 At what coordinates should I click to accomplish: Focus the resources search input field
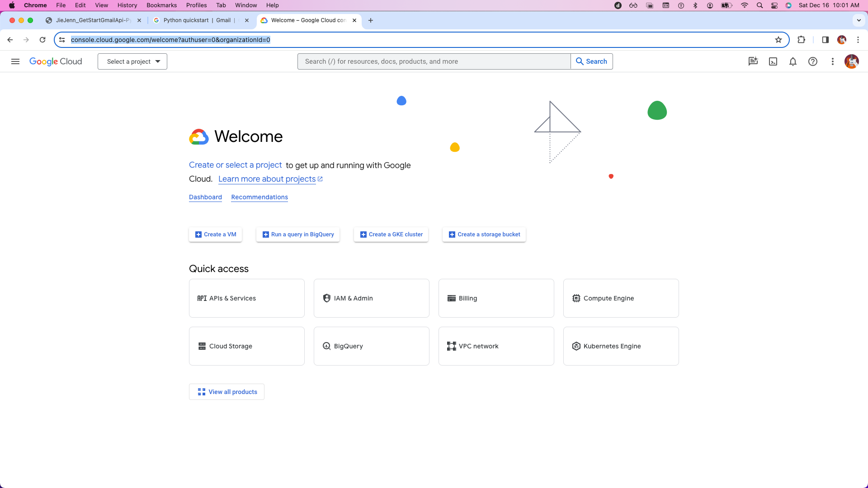[x=434, y=61]
